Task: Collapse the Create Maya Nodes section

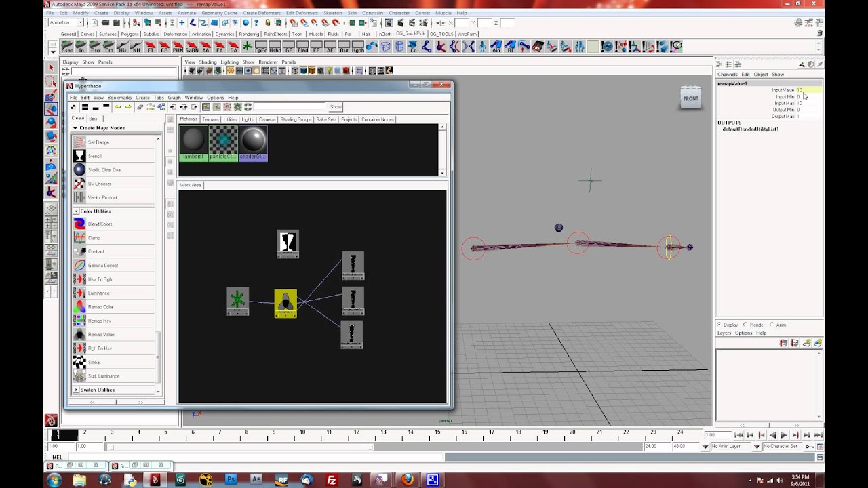Action: [75, 128]
